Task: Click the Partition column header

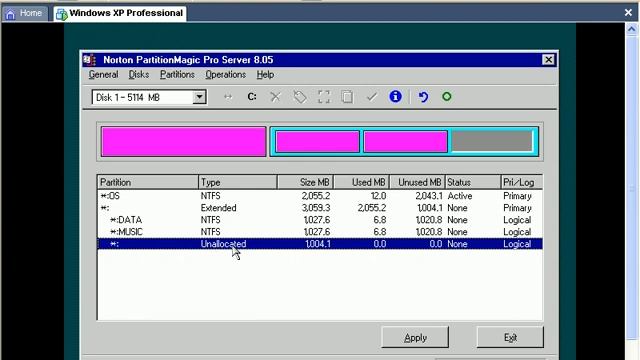Action: coord(148,182)
